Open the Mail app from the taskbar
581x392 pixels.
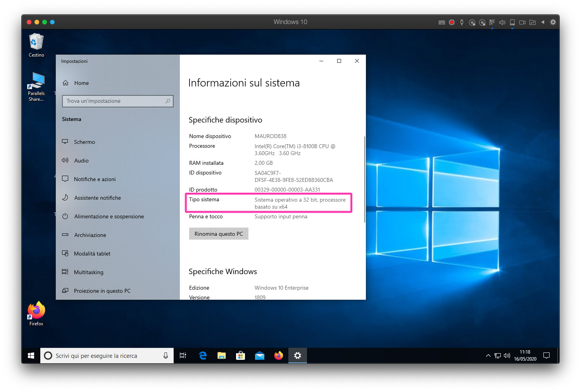[259, 356]
